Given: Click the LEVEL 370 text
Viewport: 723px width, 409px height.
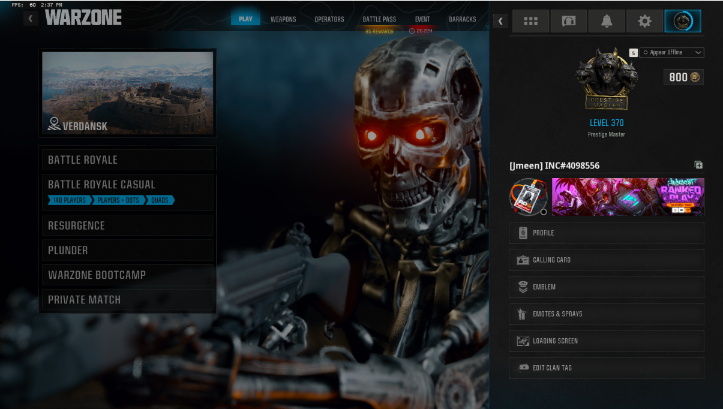Looking at the screenshot, I should point(606,123).
